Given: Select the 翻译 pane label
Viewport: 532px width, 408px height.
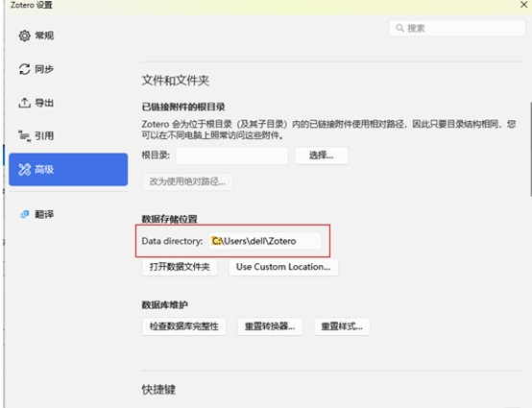Looking at the screenshot, I should tap(44, 214).
